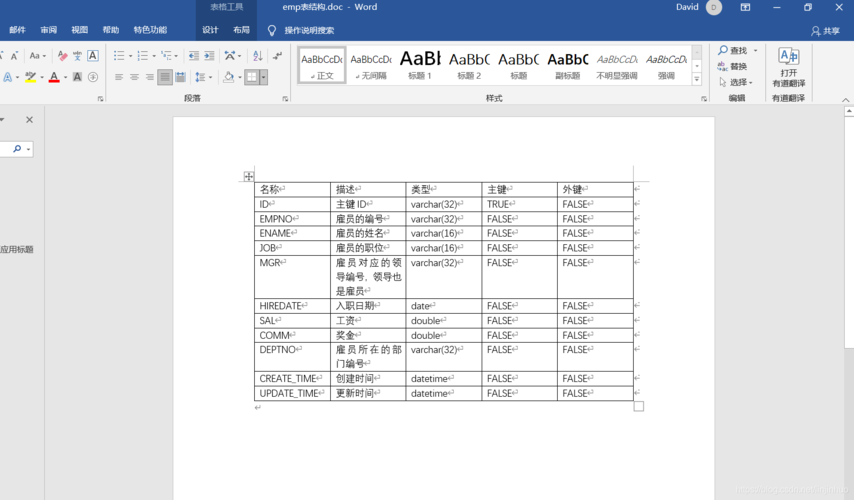Open the Paragraph settings dialog launcher
Screen dimensions: 854x500
(x=285, y=99)
